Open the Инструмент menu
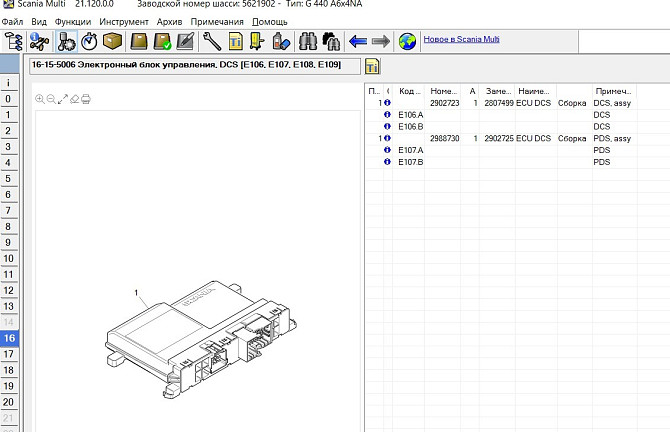 point(124,21)
